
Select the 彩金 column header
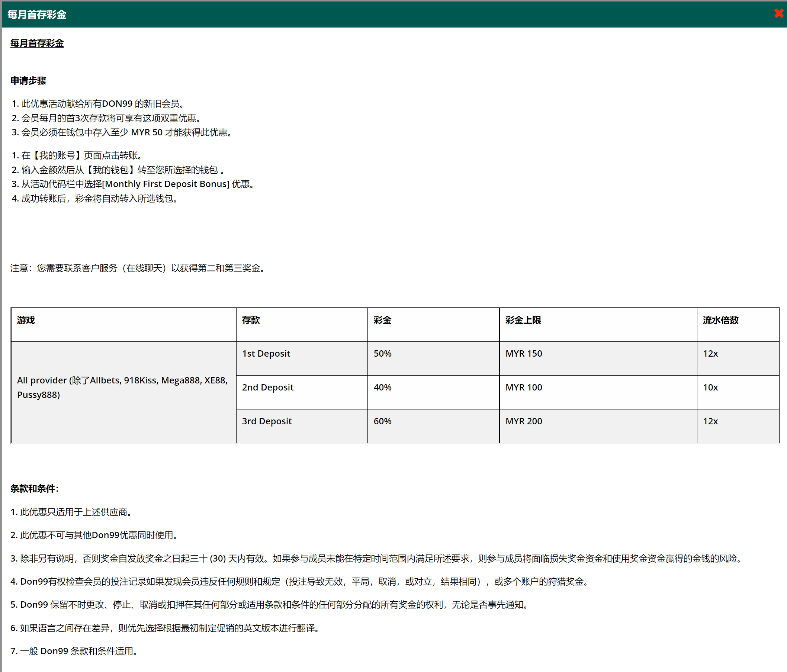(x=381, y=320)
